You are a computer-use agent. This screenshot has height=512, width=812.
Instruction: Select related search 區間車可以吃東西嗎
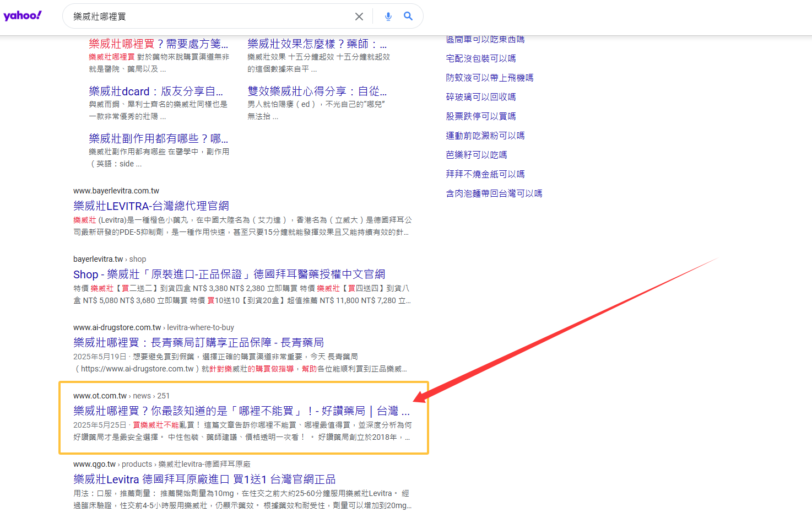485,39
